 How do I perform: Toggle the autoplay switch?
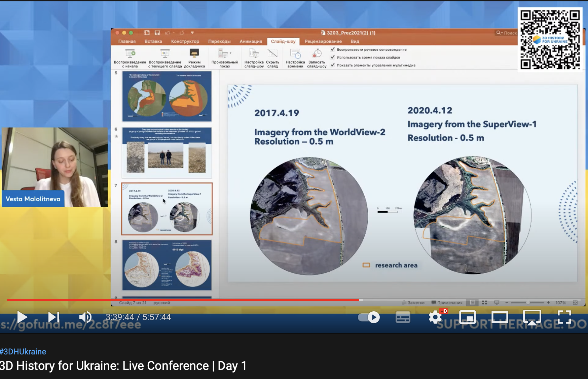[x=369, y=317]
